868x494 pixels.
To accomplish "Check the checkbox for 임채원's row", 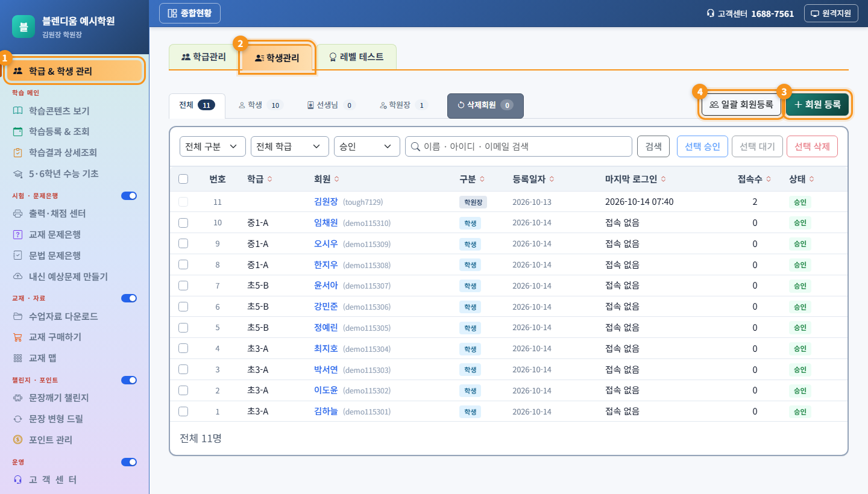I will click(183, 223).
